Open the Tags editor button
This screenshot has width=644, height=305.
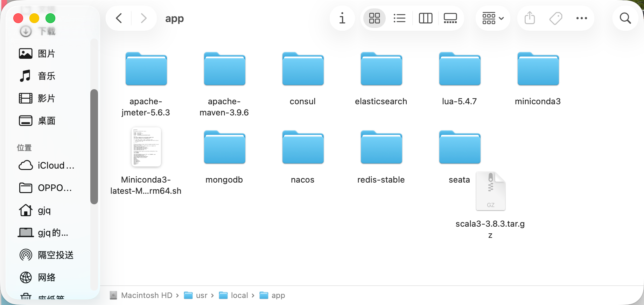556,18
